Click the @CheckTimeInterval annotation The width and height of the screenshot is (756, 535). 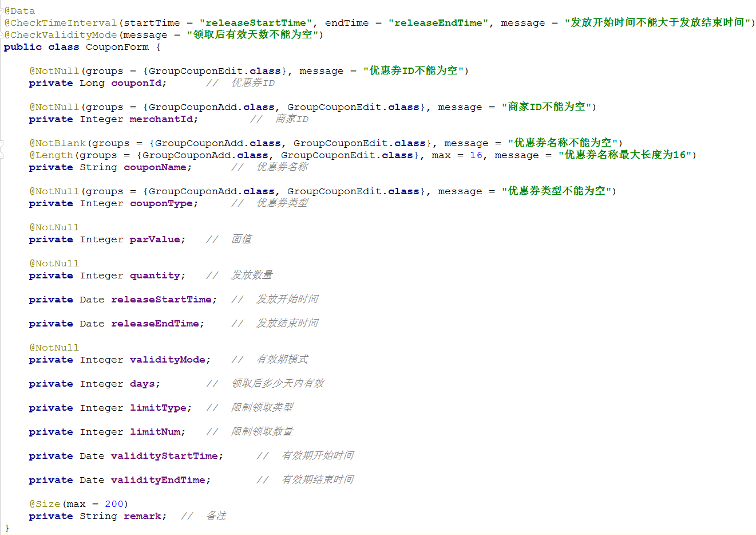tap(61, 23)
